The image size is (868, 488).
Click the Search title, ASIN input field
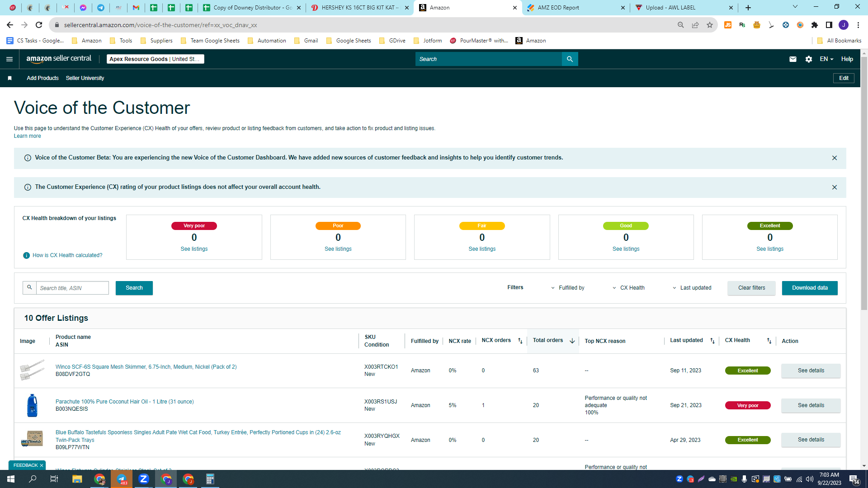(x=72, y=288)
